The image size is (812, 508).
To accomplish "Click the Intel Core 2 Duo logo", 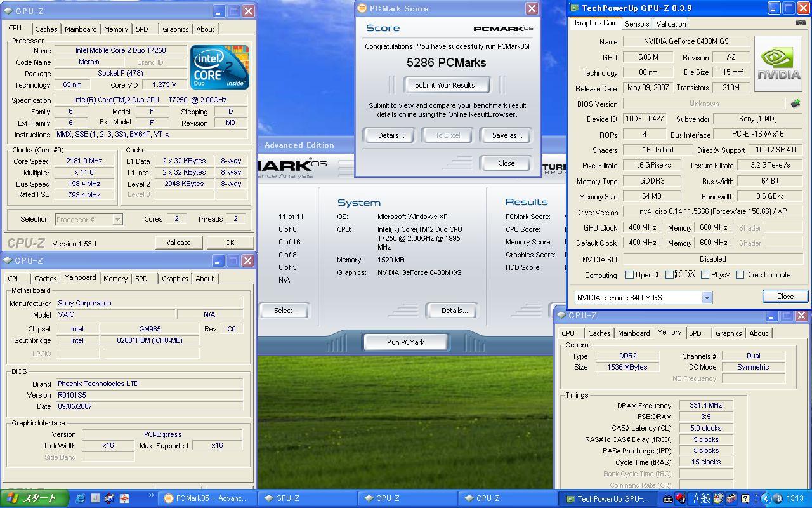I will pyautogui.click(x=219, y=67).
